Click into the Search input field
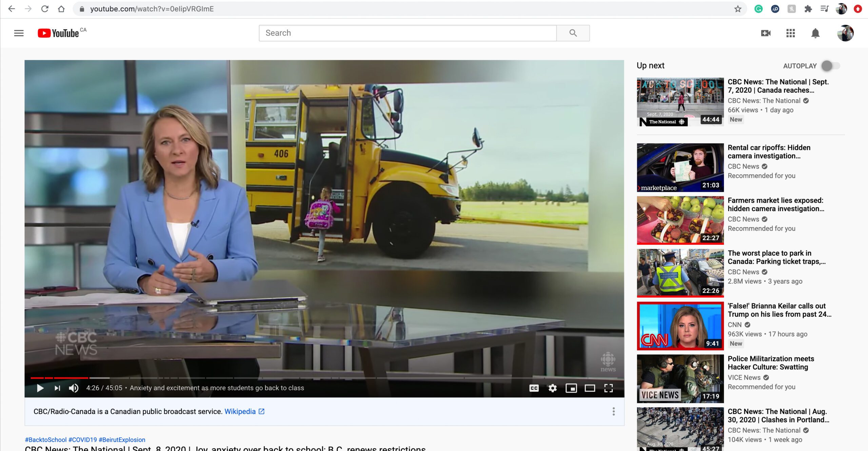This screenshot has width=868, height=451. click(408, 33)
